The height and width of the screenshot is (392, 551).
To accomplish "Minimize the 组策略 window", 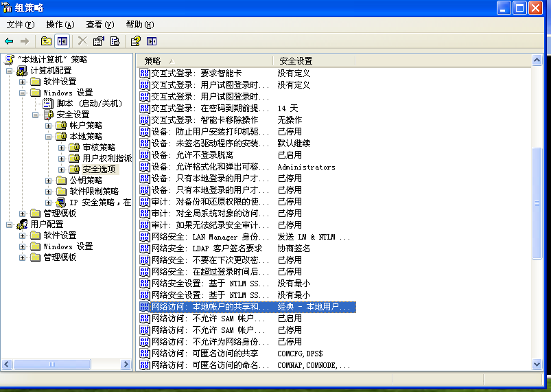I will click(x=504, y=8).
